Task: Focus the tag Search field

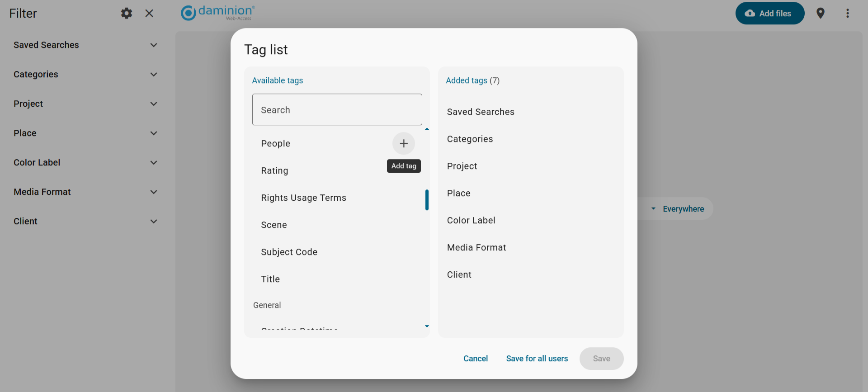Action: click(x=337, y=110)
